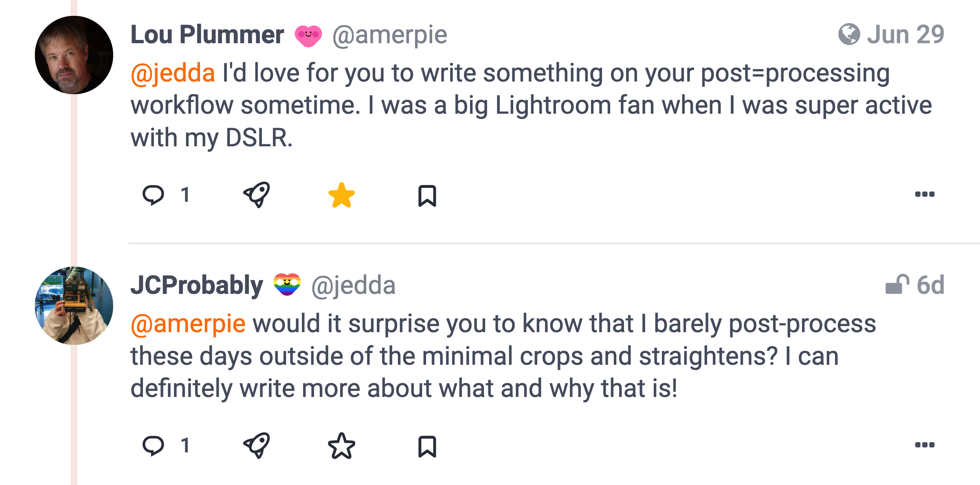Click the unlocked padlock visibility icon
The image size is (980, 485).
897,284
